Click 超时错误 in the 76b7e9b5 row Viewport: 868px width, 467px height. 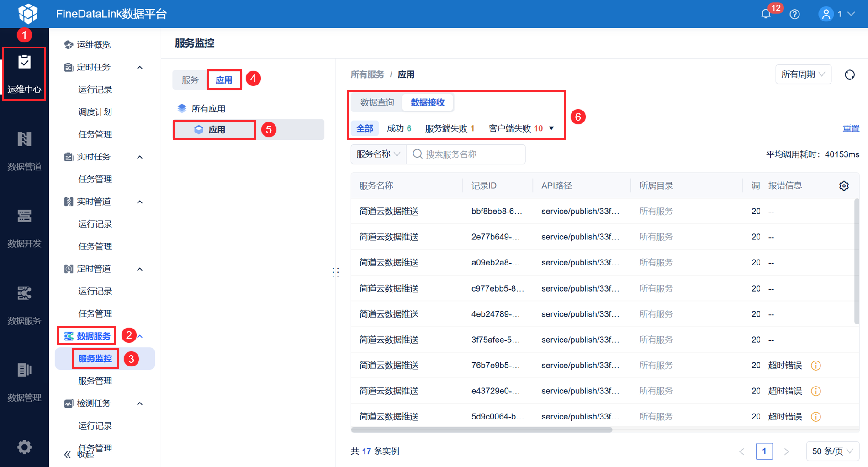point(785,366)
